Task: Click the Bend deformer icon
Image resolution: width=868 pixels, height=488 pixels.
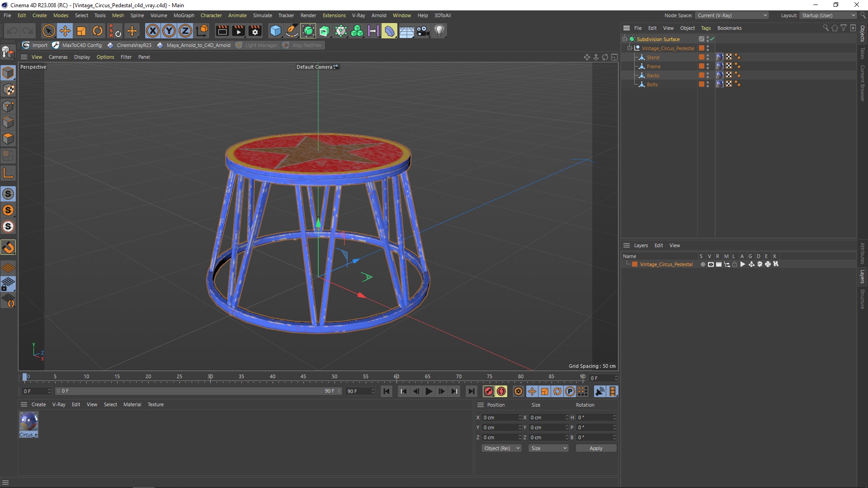Action: coord(390,31)
